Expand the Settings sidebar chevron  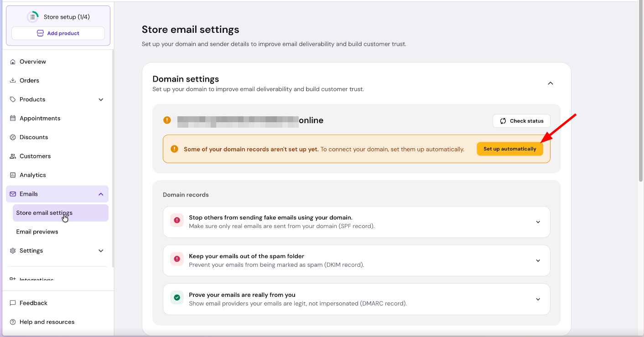[101, 251]
